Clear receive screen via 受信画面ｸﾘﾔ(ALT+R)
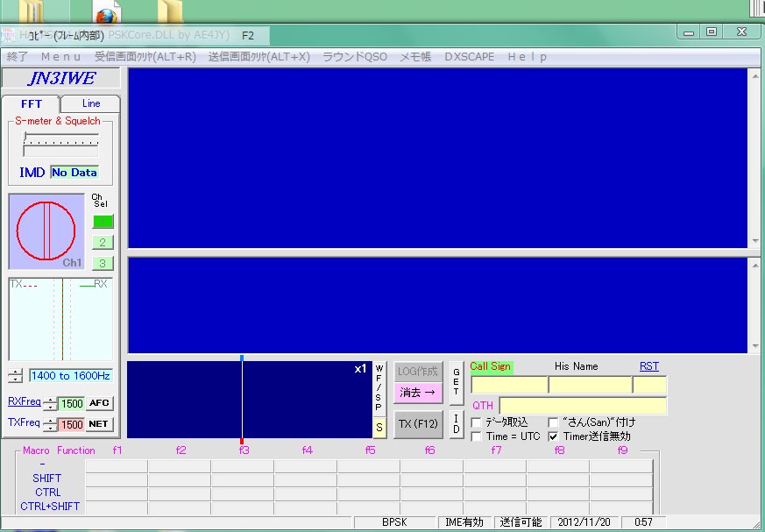This screenshot has height=532, width=765. click(x=145, y=57)
